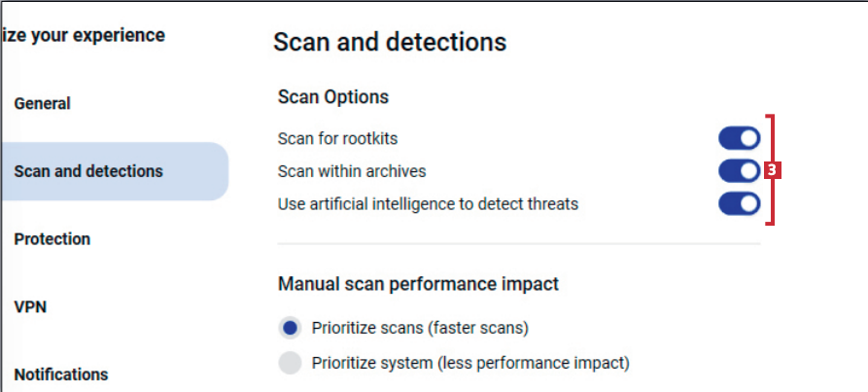This screenshot has height=392, width=868.
Task: Toggle the Scan for rootkits switch
Action: click(739, 138)
